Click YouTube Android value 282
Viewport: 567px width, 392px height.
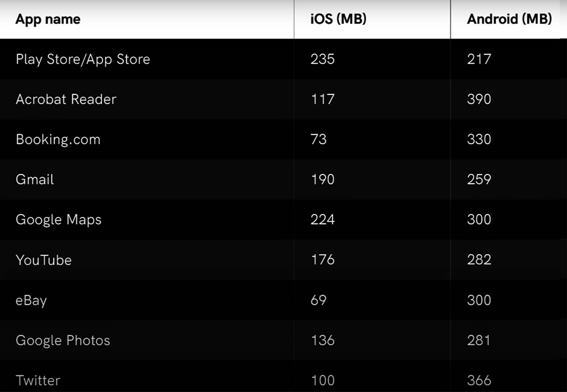(479, 260)
